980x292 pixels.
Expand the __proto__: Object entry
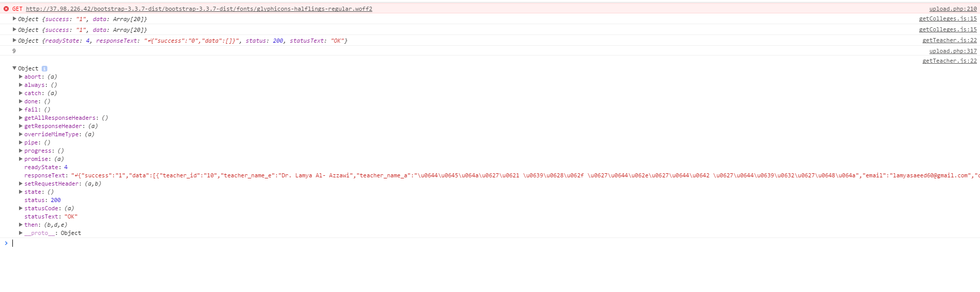click(x=21, y=233)
